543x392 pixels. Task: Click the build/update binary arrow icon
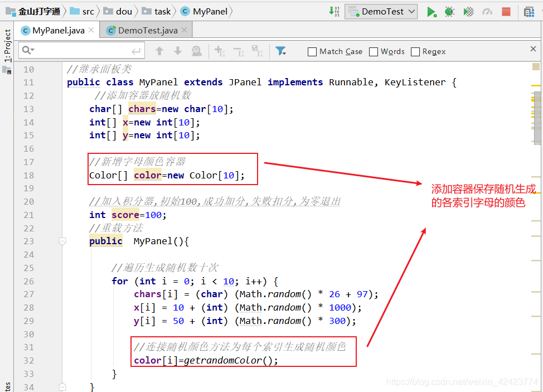point(334,12)
